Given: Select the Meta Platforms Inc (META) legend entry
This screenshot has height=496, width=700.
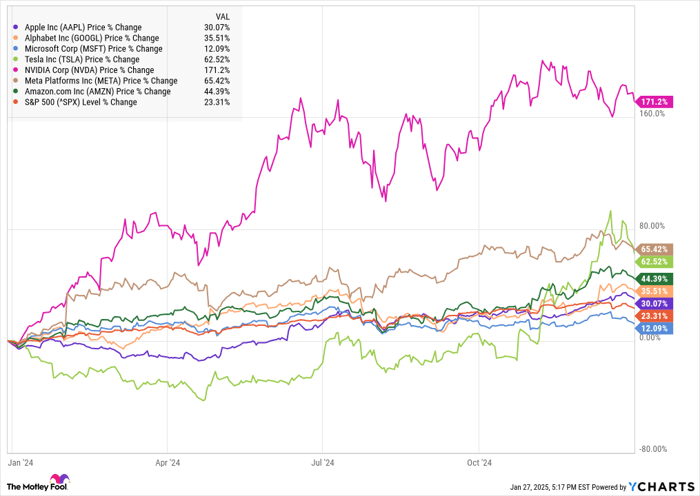Looking at the screenshot, I should [99, 81].
